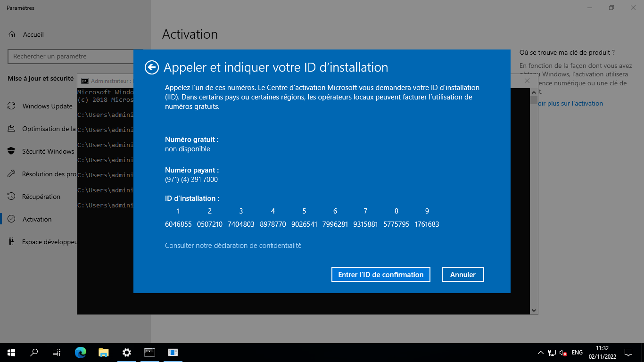Click 'Entrer l'ID de confirmation' button
The width and height of the screenshot is (644, 362).
[381, 274]
